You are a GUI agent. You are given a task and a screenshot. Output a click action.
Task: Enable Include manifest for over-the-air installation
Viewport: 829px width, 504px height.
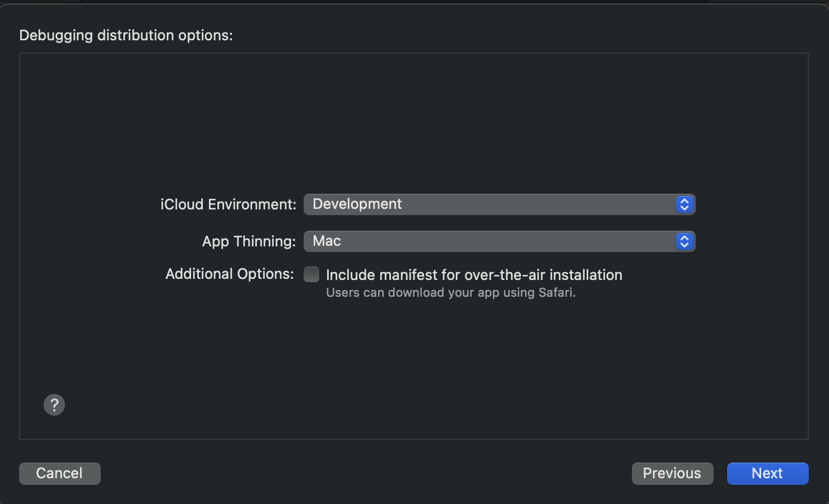coord(311,274)
